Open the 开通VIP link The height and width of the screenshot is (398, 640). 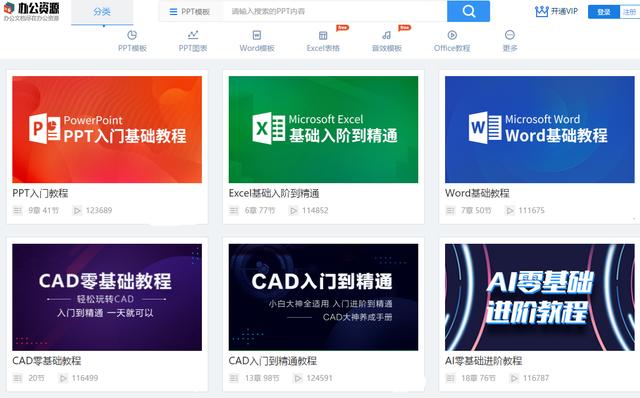click(x=564, y=11)
